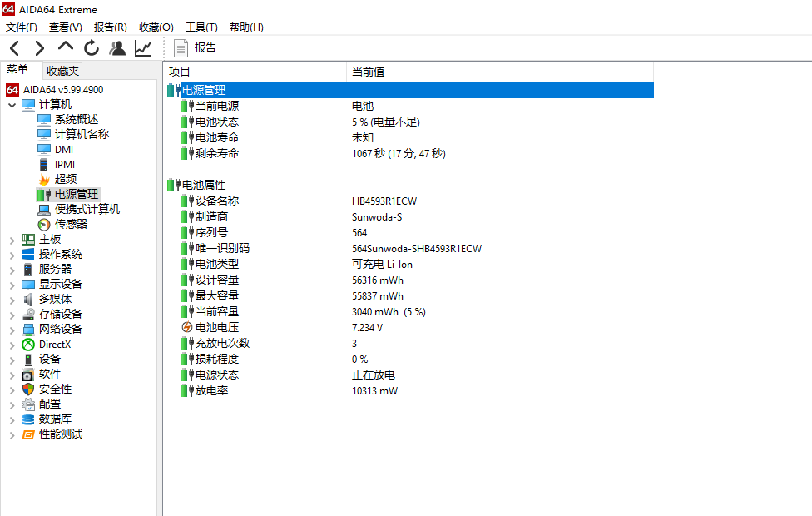Click the 报告 document icon
The image size is (812, 516).
pos(181,48)
